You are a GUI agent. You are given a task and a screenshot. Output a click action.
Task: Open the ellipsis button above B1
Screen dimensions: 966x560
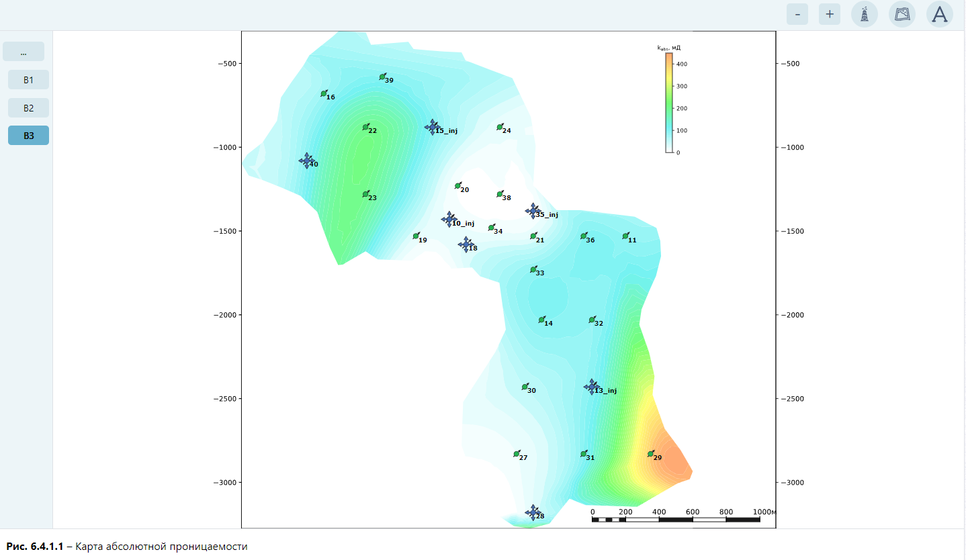[x=24, y=52]
